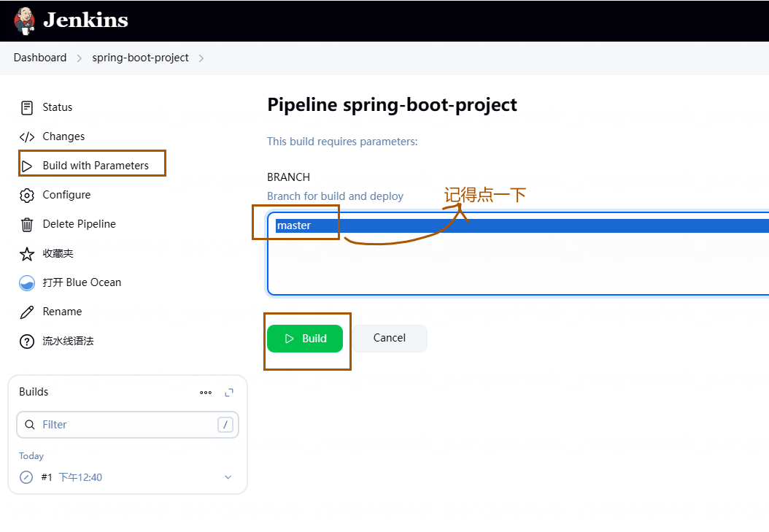Click the slash shortcut badge in Filter
Viewport: 769px width, 532px height.
point(225,425)
